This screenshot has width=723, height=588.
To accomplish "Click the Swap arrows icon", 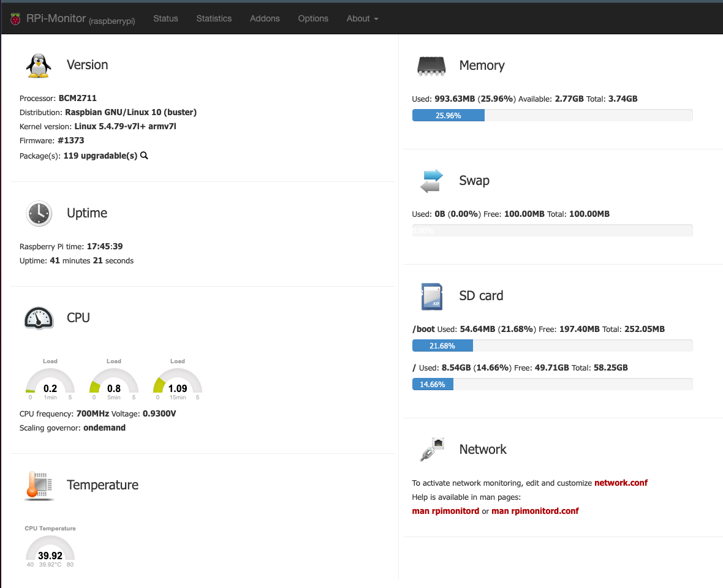I will (431, 181).
